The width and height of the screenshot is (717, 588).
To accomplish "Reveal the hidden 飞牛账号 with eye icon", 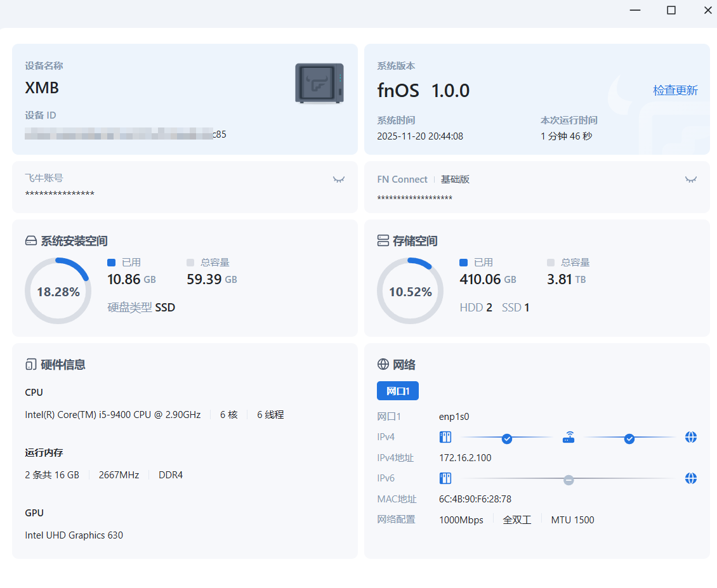I will (x=339, y=180).
